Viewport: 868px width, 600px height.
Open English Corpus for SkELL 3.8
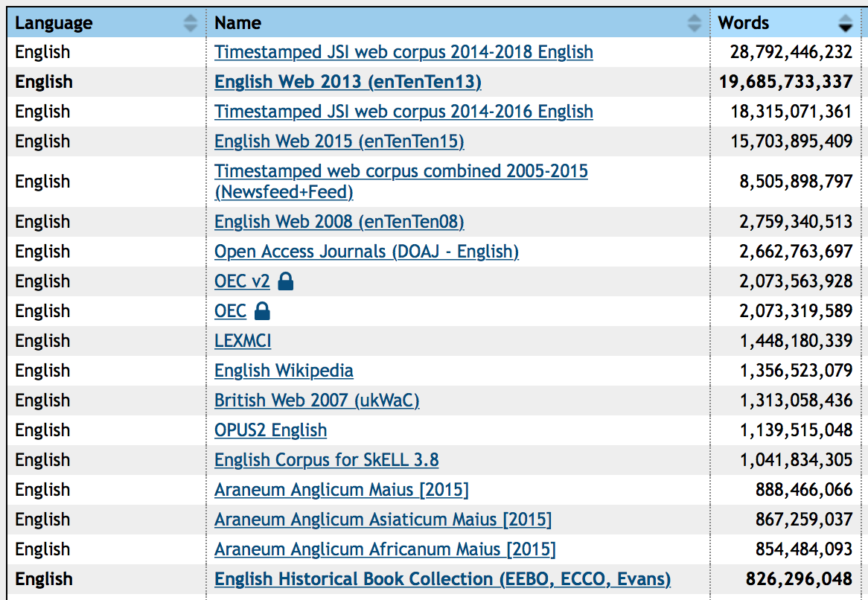click(326, 461)
